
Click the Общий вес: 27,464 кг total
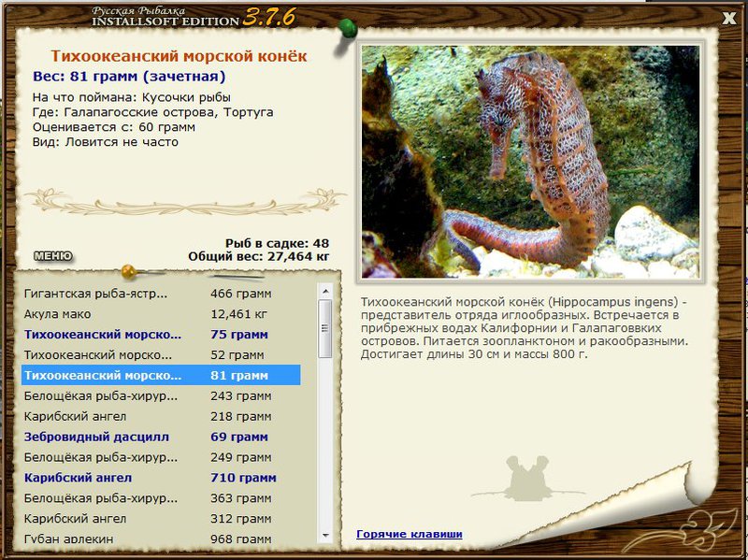coord(259,256)
